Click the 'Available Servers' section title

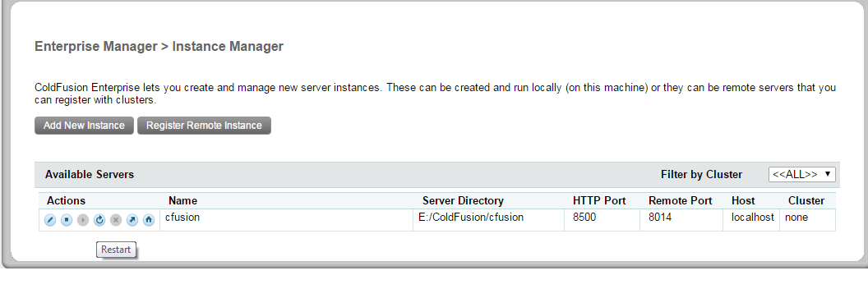(90, 175)
